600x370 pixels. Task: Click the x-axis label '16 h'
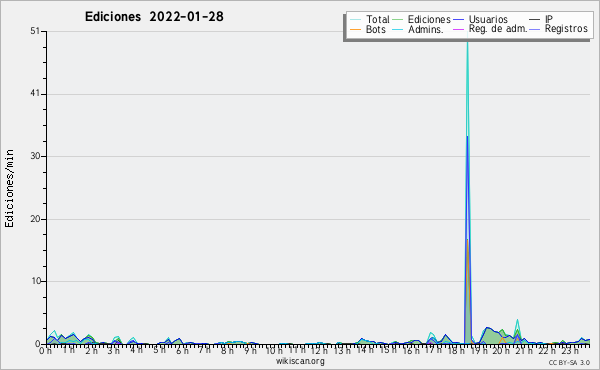pos(410,351)
